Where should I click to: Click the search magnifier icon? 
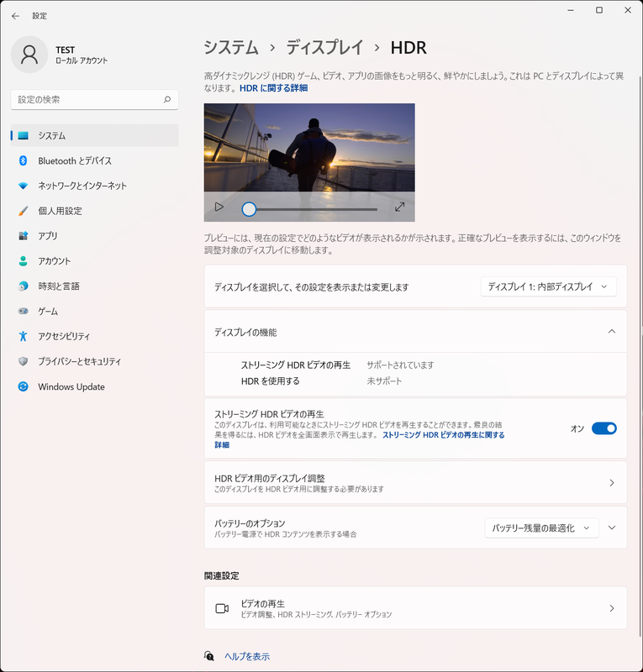[x=167, y=99]
